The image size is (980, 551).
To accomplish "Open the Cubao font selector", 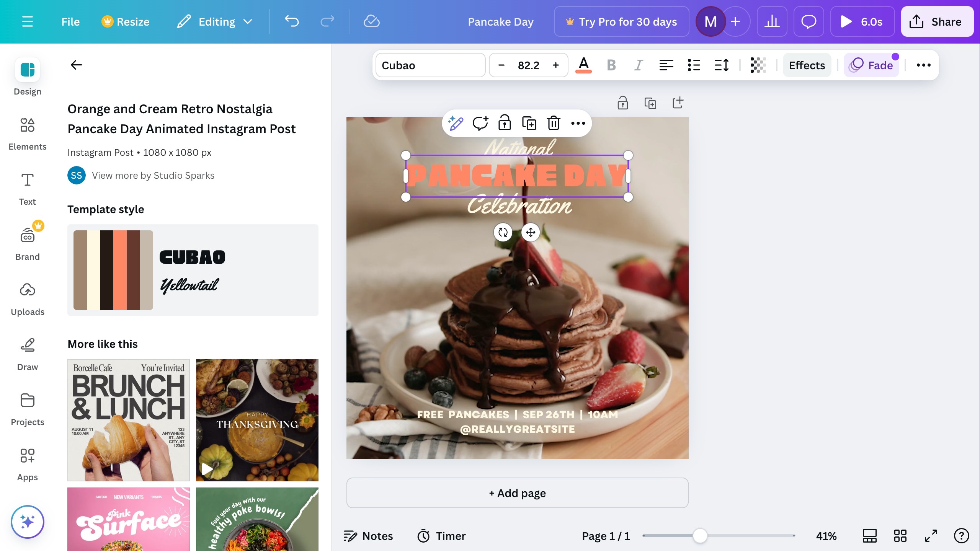I will click(430, 65).
